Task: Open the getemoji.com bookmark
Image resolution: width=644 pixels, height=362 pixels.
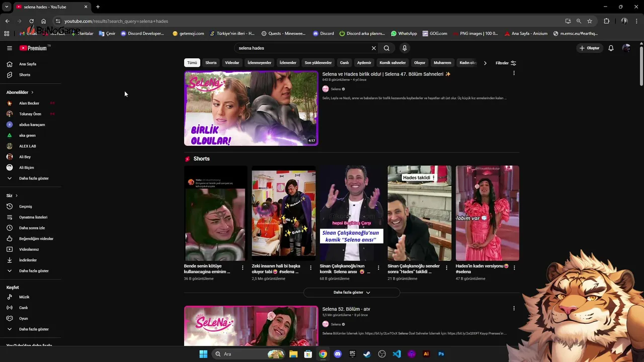Action: [188, 34]
